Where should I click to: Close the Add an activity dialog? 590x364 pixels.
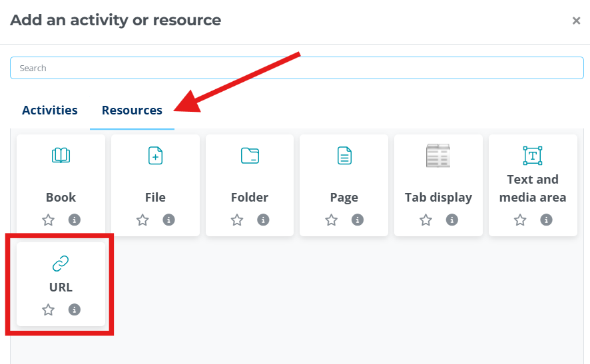(x=576, y=21)
